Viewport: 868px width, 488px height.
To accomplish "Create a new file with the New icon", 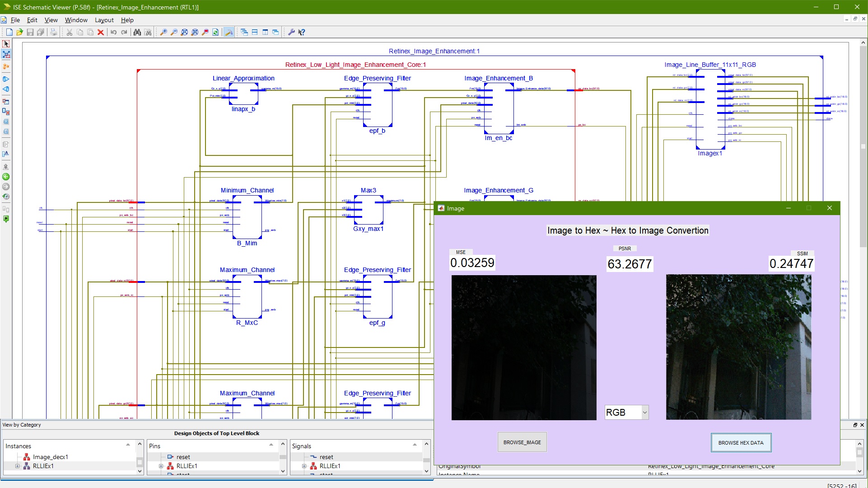I will 9,32.
